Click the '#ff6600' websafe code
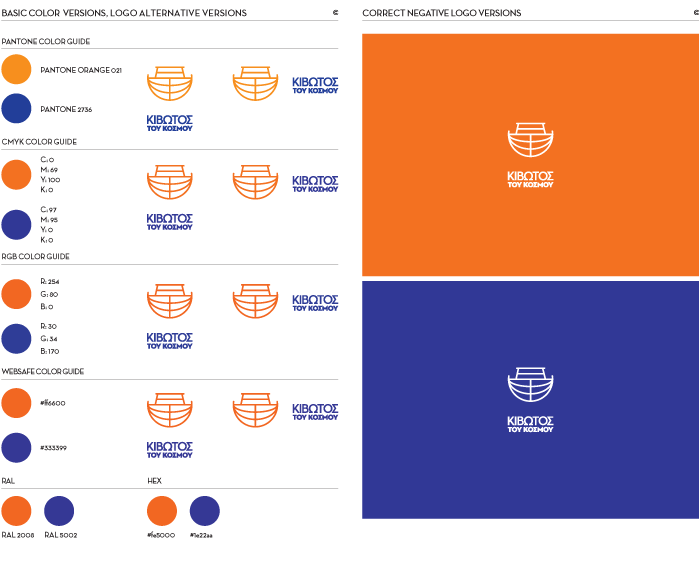Viewport: 700px width, 567px height. pos(53,403)
